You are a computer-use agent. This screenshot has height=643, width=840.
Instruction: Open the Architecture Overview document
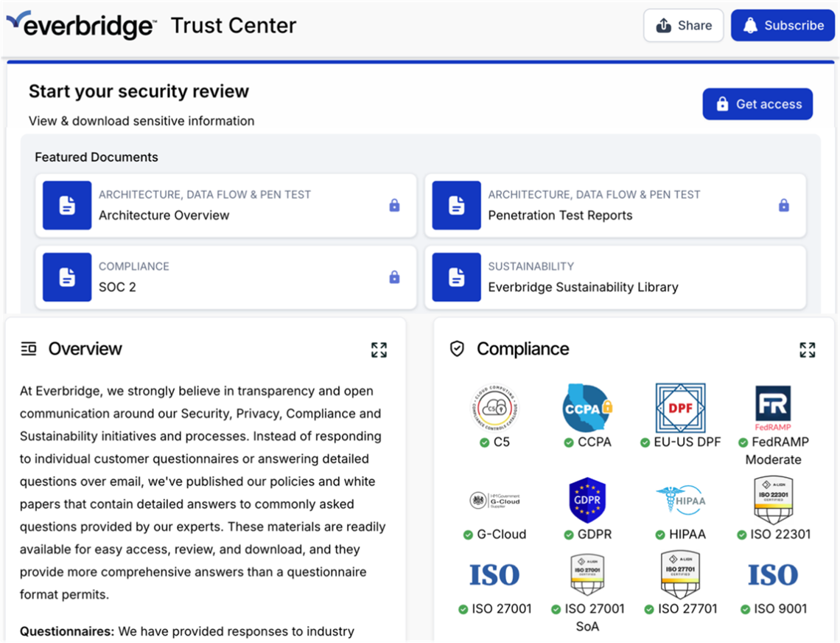pos(225,206)
